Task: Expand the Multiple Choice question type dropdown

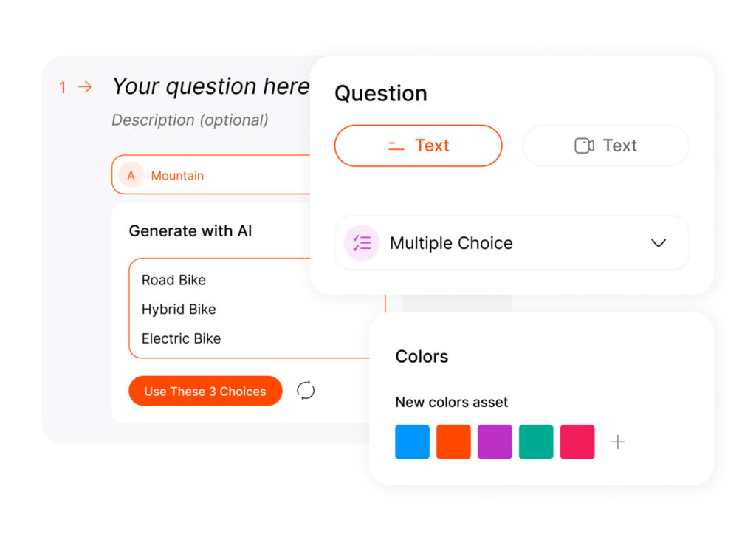Action: (658, 242)
